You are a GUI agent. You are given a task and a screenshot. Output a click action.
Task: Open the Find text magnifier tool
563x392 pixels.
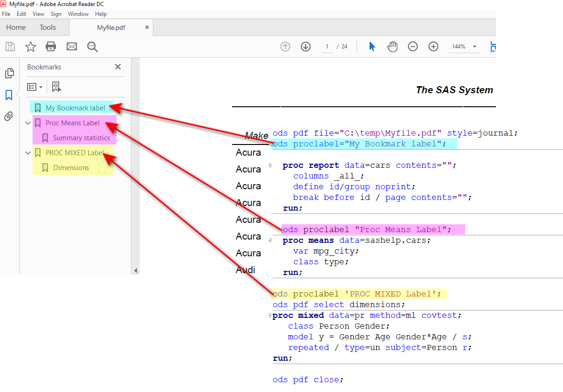[92, 46]
